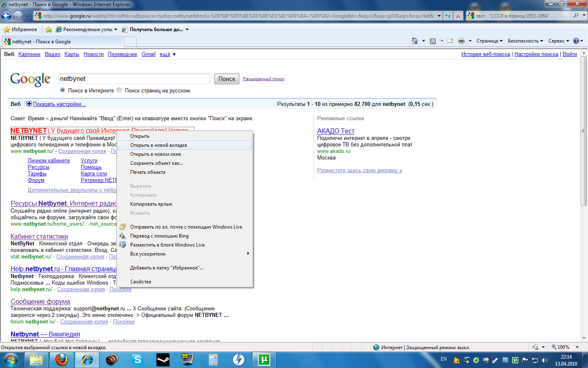Click the add to favorites bar star icon

(49, 29)
